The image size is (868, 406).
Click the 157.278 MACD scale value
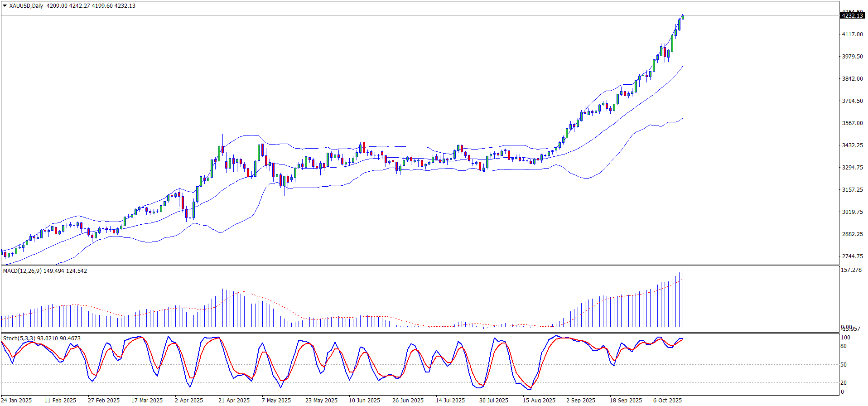coord(851,270)
